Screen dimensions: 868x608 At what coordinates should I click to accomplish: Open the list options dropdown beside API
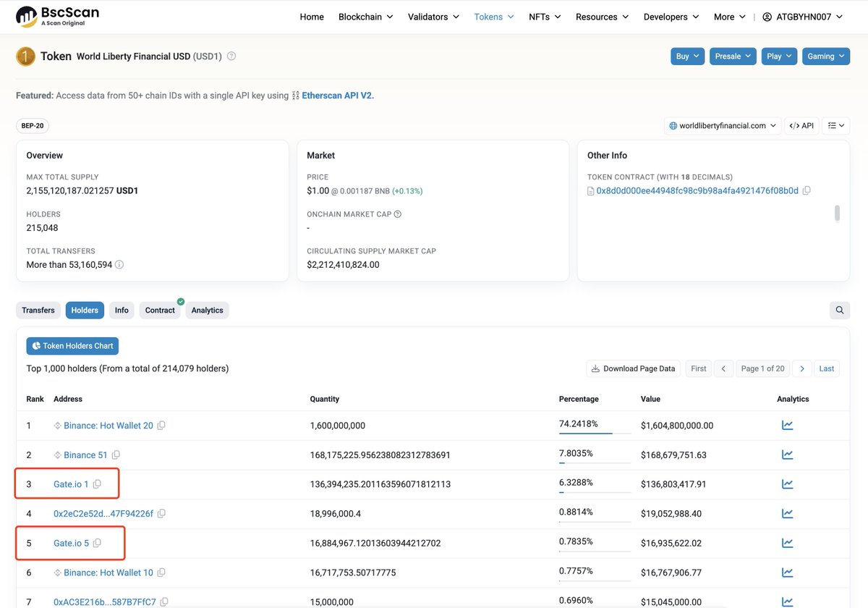pyautogui.click(x=836, y=126)
